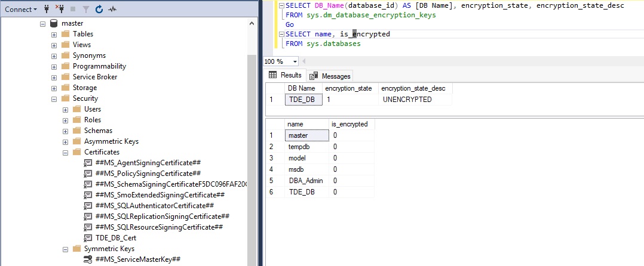Select the ##MS_AgentSigningCertificate## certificate icon
The image size is (644, 266).
pyautogui.click(x=88, y=163)
